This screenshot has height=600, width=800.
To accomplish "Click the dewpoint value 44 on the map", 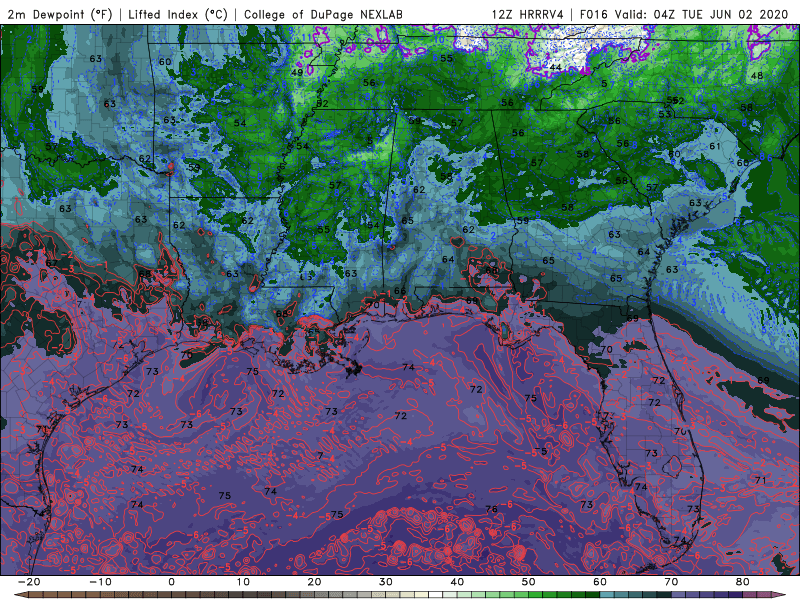I will click(x=555, y=67).
